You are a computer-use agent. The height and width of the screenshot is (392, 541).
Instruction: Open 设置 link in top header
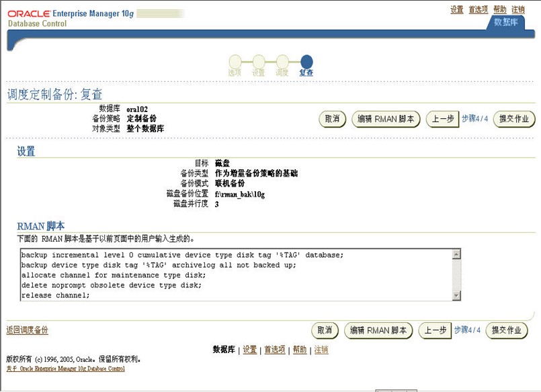pyautogui.click(x=457, y=9)
